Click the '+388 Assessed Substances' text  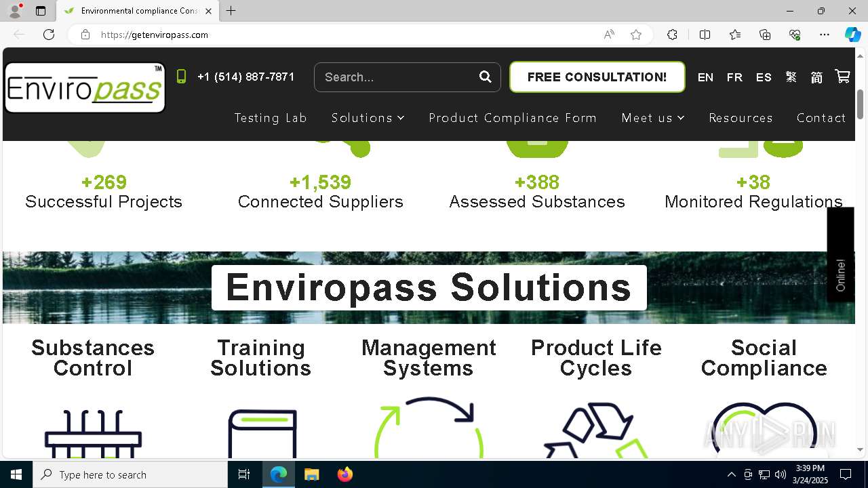(537, 192)
